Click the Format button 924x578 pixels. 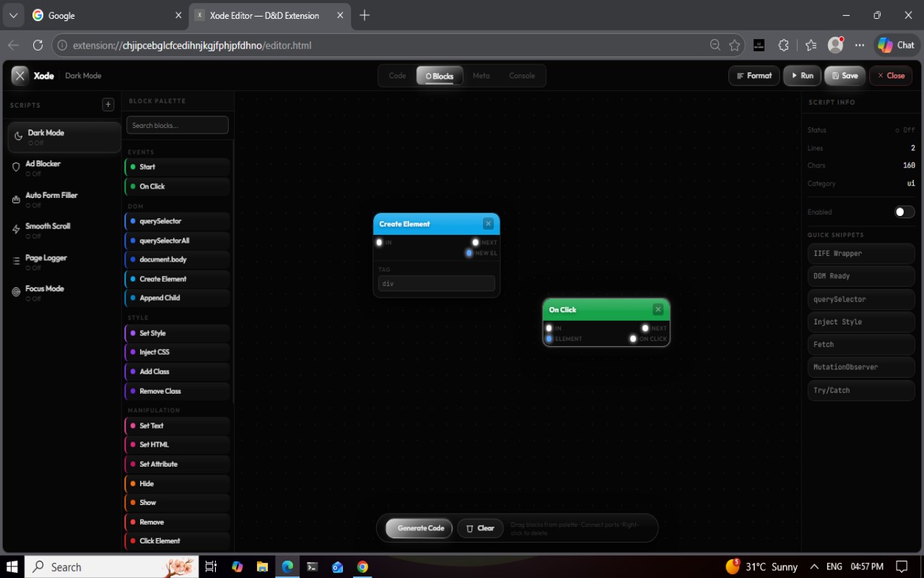click(x=754, y=75)
